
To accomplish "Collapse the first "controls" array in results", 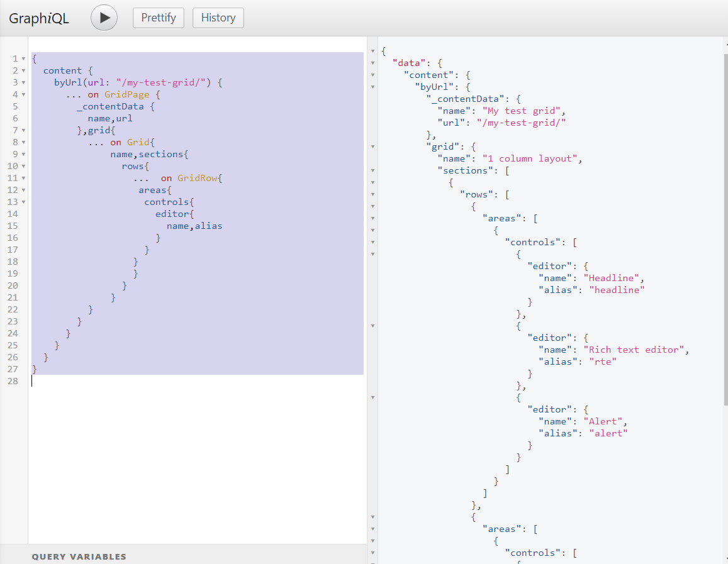I will coord(373,242).
